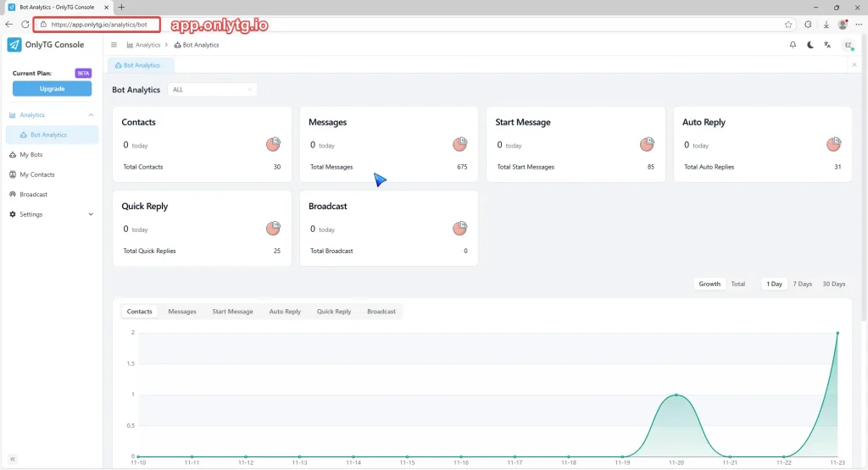Open the ALL bot filter dropdown
Viewport: 868px width, 470px height.
pyautogui.click(x=212, y=90)
